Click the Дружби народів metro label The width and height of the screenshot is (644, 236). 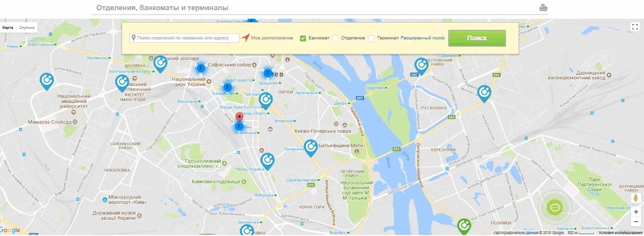pos(302,180)
